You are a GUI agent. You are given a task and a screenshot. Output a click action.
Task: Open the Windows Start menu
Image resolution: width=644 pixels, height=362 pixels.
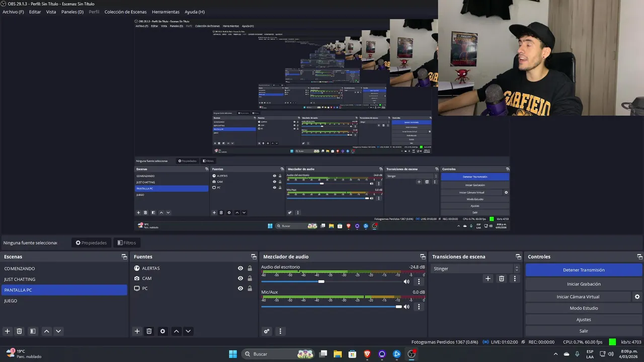click(233, 354)
